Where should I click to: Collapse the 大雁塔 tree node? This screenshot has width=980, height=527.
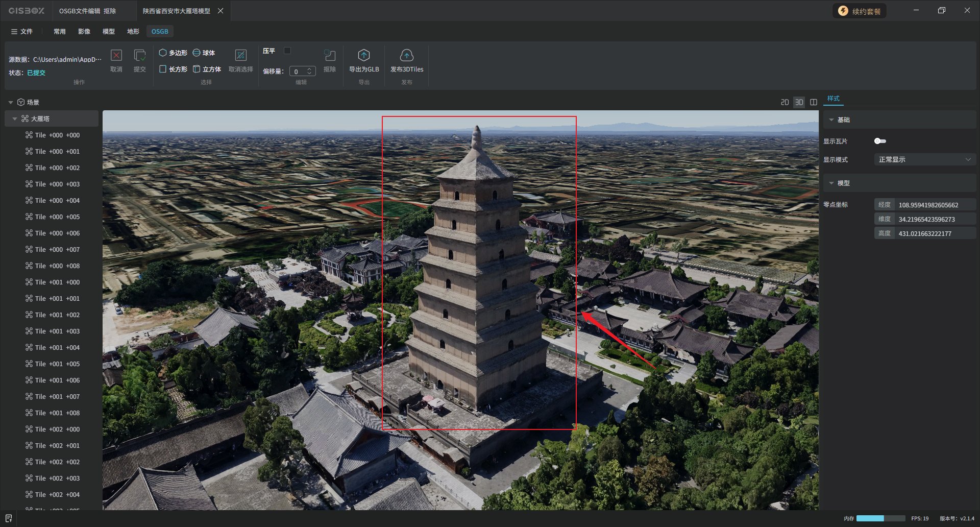tap(15, 119)
